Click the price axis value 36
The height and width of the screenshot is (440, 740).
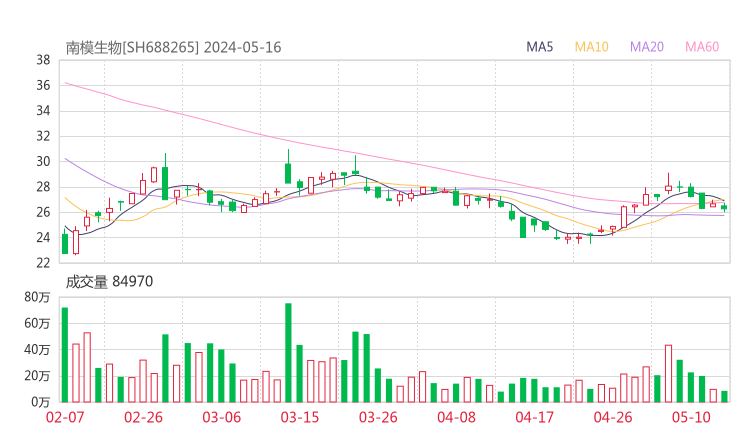pos(43,85)
